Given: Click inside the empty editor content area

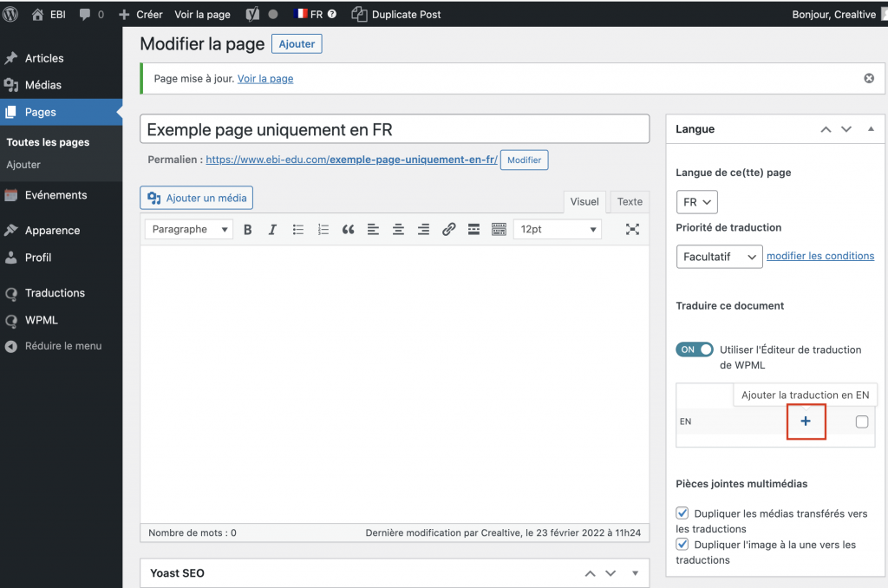Looking at the screenshot, I should (x=395, y=383).
